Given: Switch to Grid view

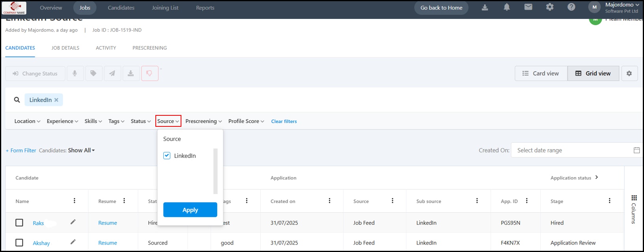Looking at the screenshot, I should [593, 74].
